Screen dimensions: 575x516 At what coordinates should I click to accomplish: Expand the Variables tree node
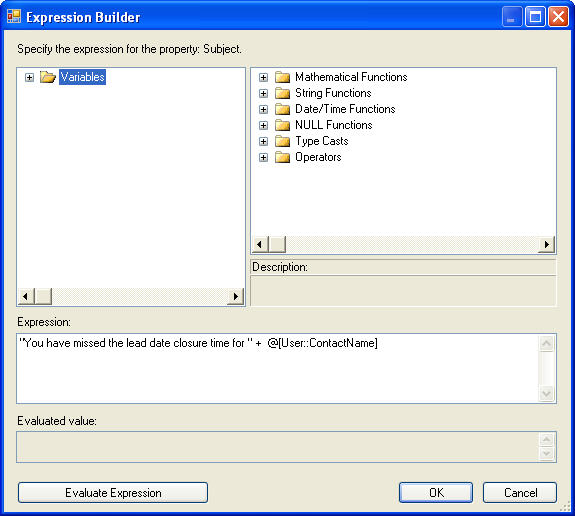coord(29,77)
